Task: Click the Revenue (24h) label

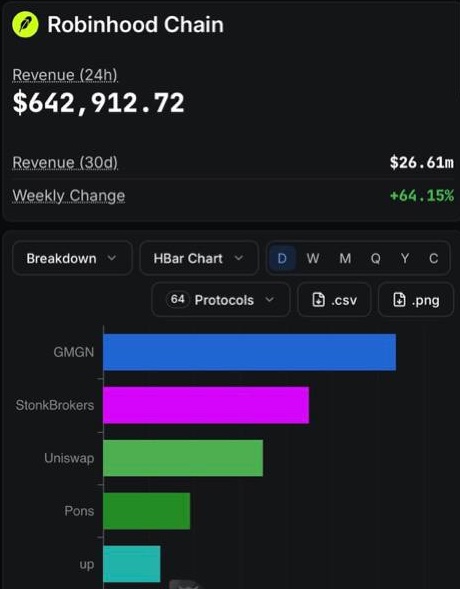Action: 65,75
